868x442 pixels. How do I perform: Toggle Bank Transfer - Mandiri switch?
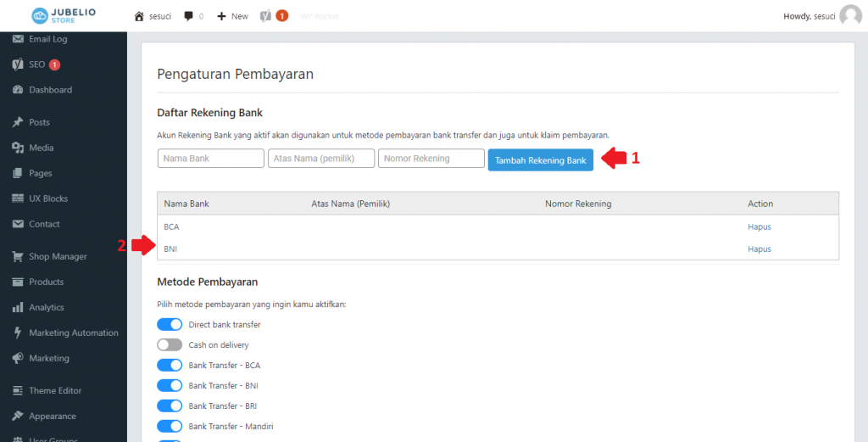tap(170, 426)
